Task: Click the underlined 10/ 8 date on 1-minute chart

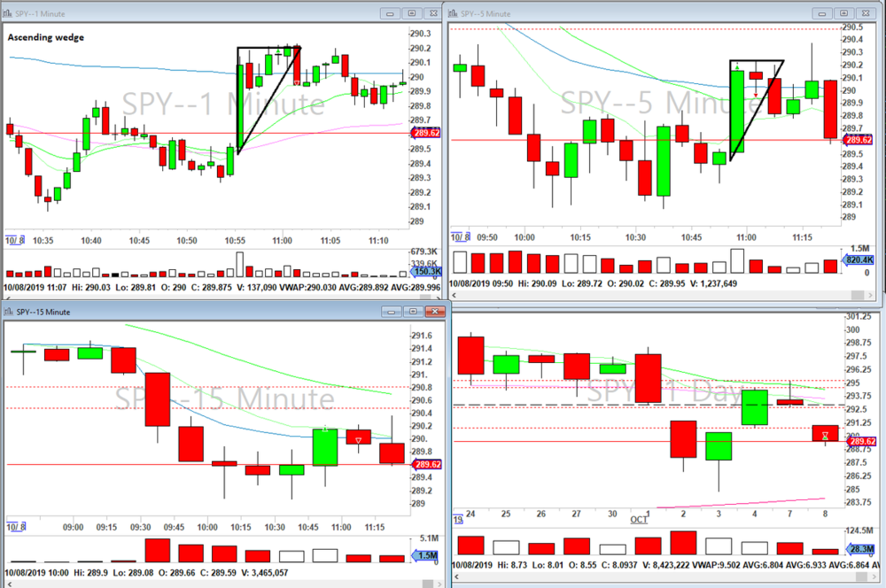Action: point(14,240)
